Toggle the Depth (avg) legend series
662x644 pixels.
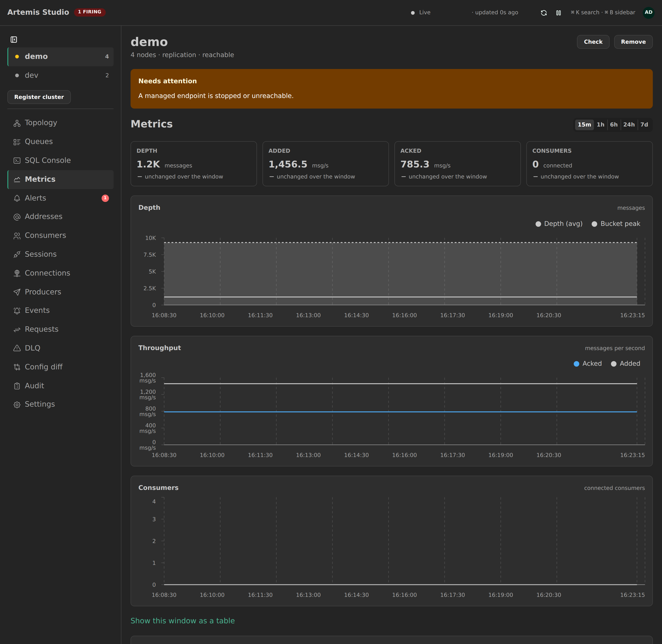coord(559,224)
